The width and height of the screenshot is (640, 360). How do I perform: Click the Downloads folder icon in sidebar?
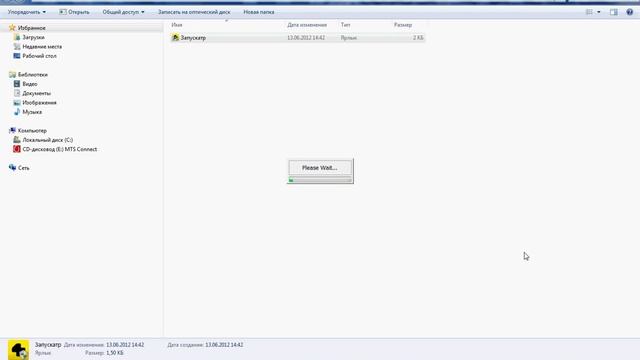[17, 37]
